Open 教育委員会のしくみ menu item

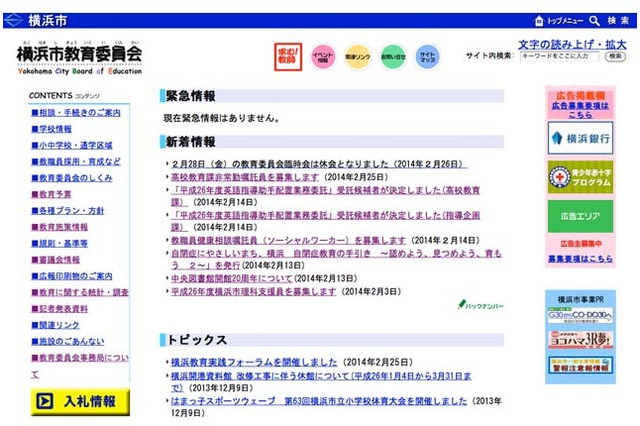(x=72, y=178)
